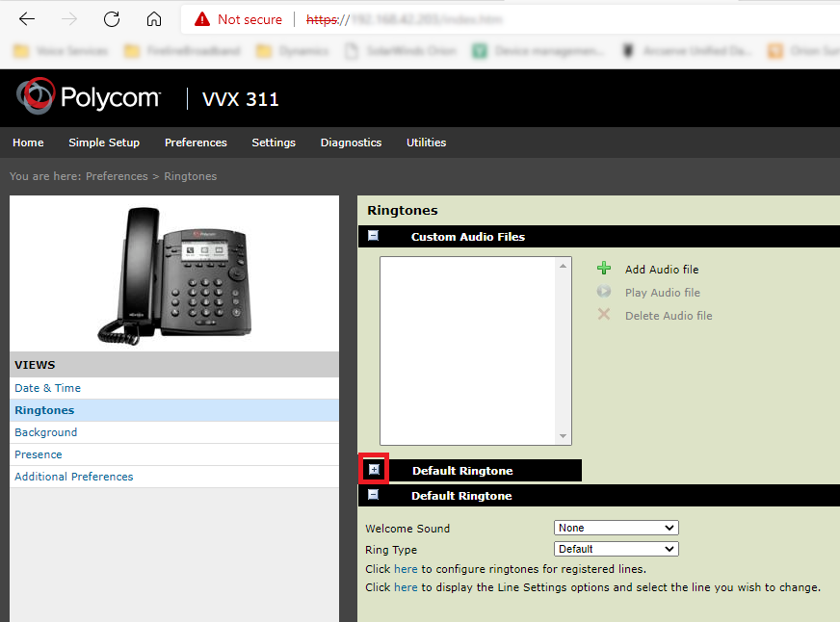Click the Play Audio file label

pyautogui.click(x=662, y=293)
